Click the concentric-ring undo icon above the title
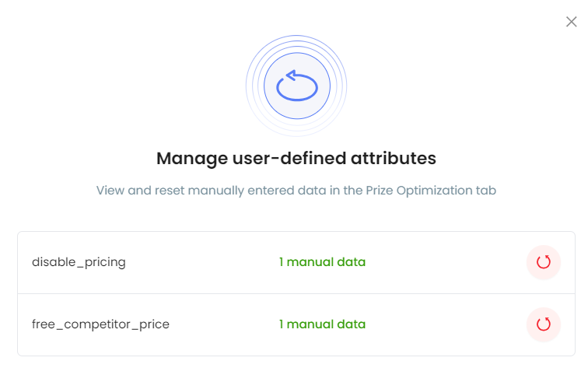The width and height of the screenshot is (588, 389). pos(296,86)
